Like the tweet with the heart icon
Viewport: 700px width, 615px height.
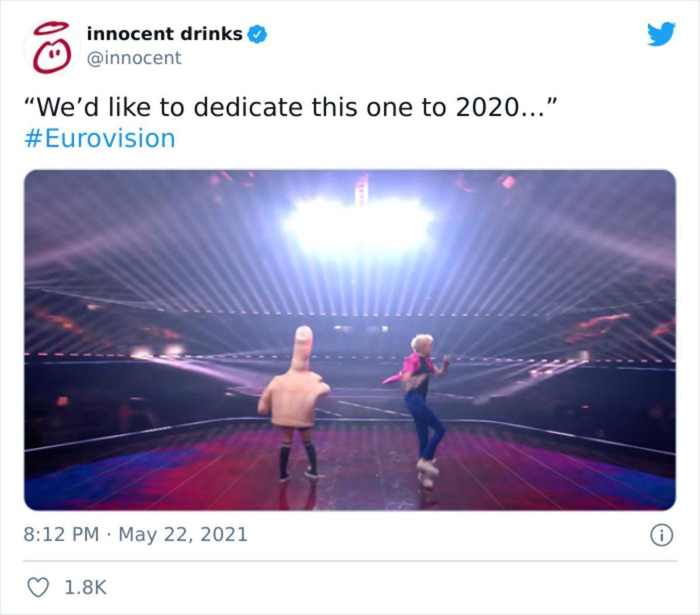38,587
